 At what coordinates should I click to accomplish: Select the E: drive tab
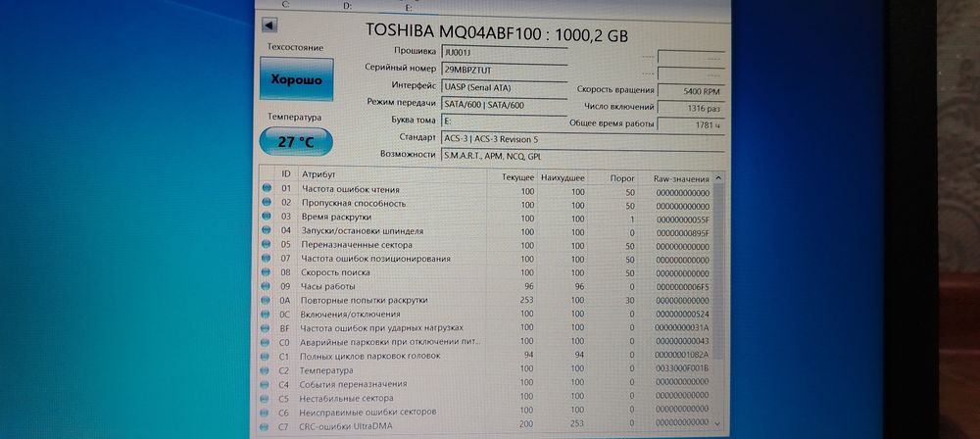[409, 7]
